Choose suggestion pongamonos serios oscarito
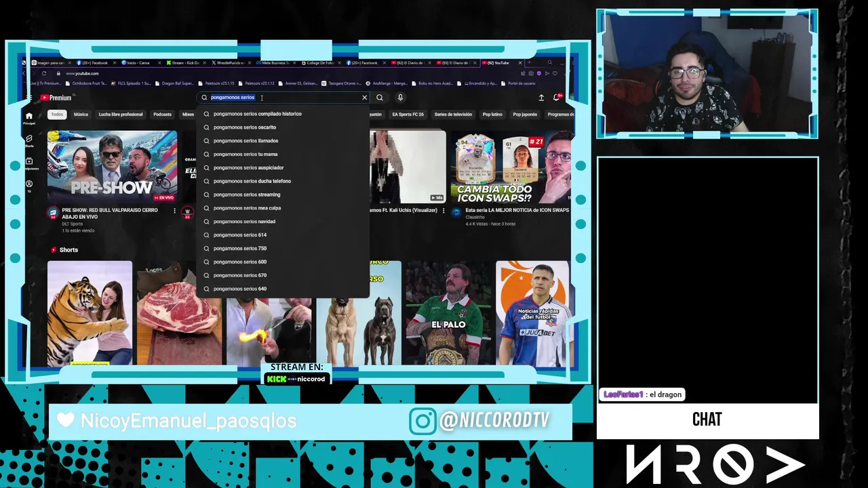Image resolution: width=868 pixels, height=488 pixels. point(283,127)
